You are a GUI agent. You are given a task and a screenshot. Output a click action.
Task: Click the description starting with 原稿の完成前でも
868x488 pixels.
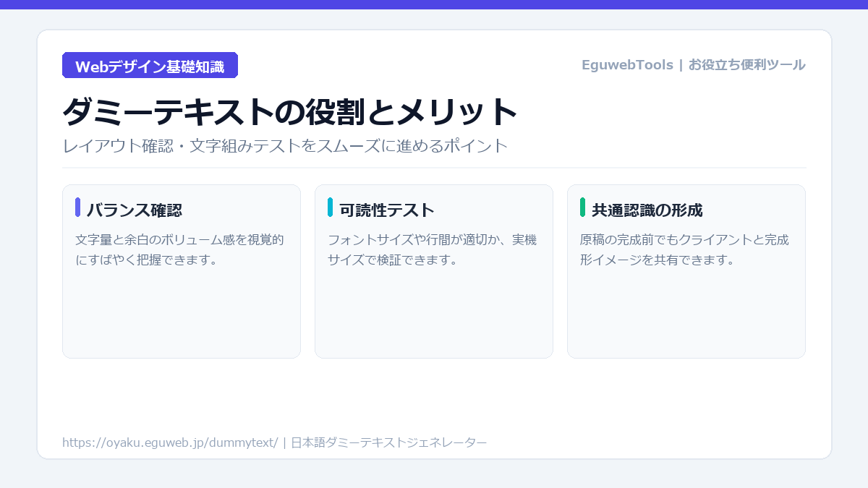684,249
